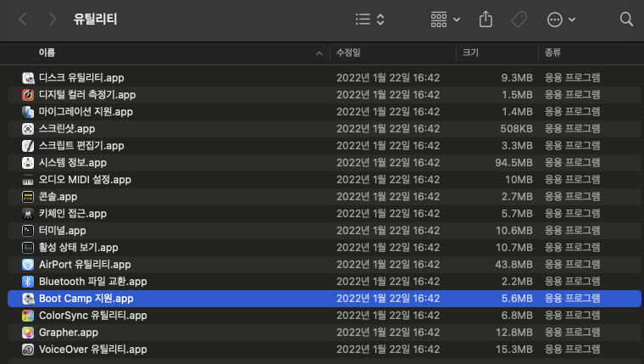Select the file name 스크립트 편집기.app
The height and width of the screenshot is (364, 644).
pyautogui.click(x=81, y=146)
